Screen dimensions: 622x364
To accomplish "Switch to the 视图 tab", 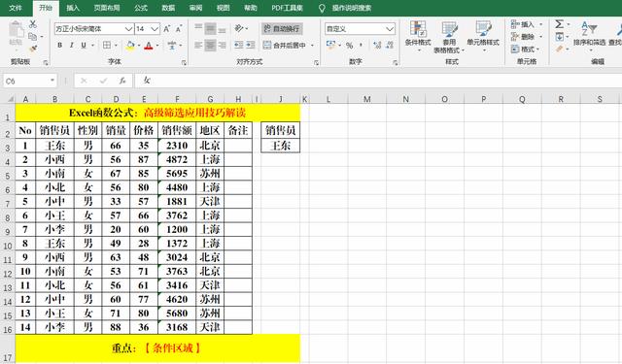I will pyautogui.click(x=223, y=8).
